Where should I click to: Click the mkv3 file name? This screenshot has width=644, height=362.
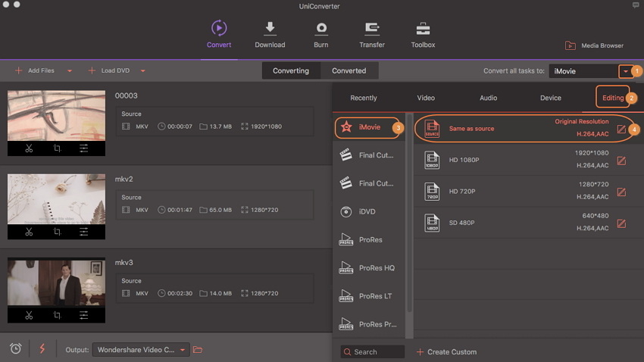123,262
